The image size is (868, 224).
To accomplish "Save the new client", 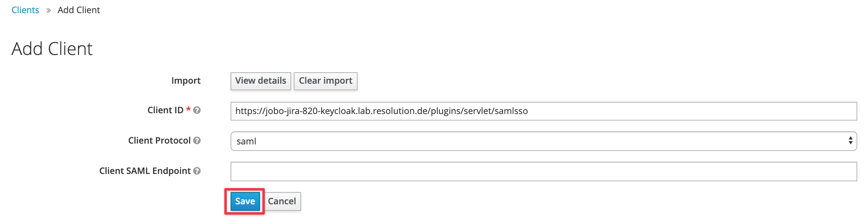I will coord(245,201).
